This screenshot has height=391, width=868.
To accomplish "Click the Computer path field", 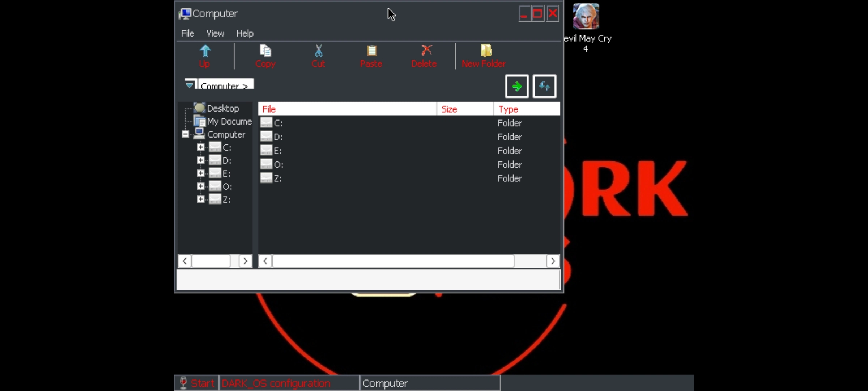I will tap(226, 84).
